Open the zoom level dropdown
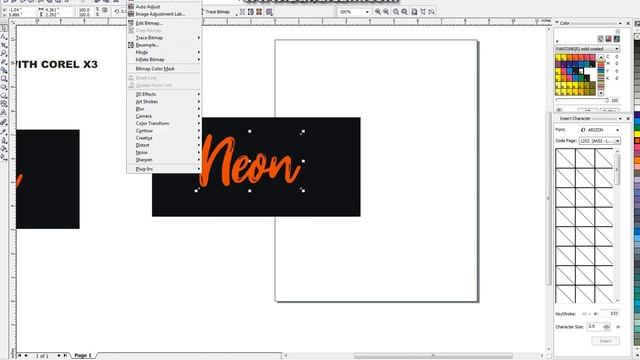Screen dimensions: 640x360 tap(367, 12)
